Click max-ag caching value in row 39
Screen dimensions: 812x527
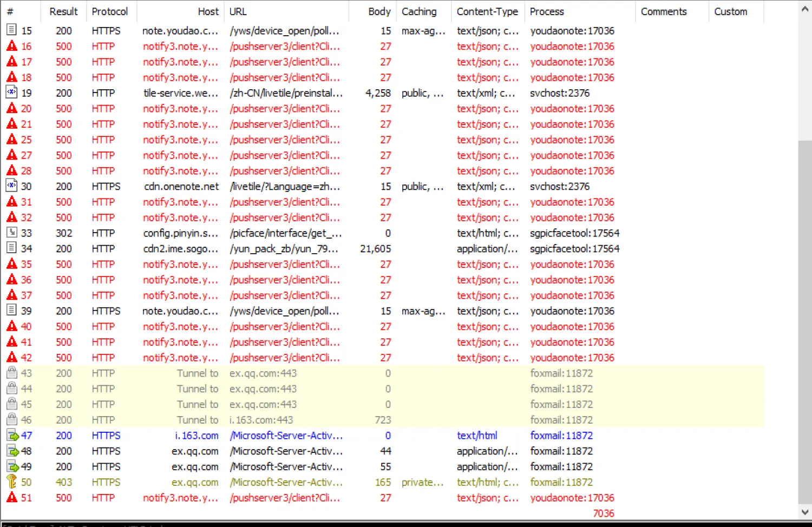click(x=424, y=311)
